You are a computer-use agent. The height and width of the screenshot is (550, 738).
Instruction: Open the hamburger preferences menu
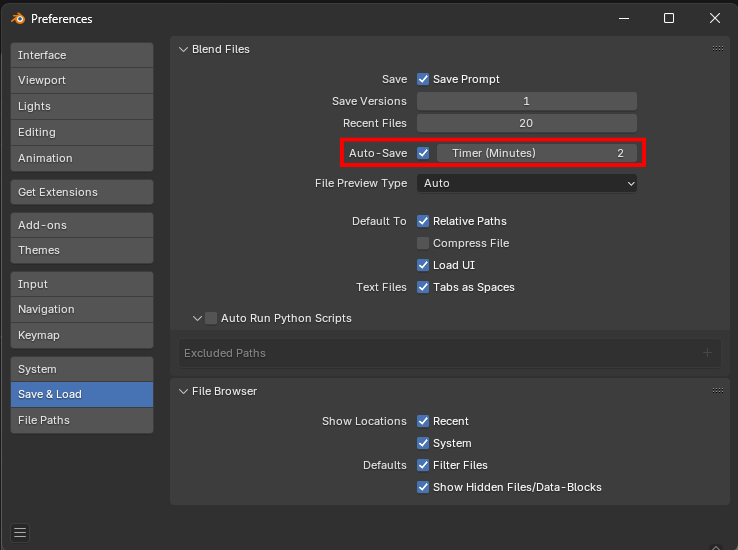[20, 533]
